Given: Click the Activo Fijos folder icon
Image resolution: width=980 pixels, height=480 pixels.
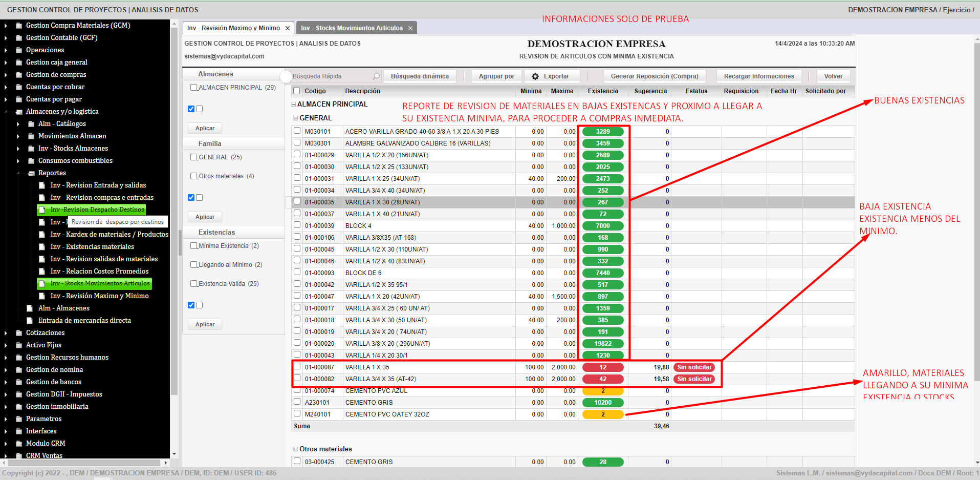Looking at the screenshot, I should (19, 345).
